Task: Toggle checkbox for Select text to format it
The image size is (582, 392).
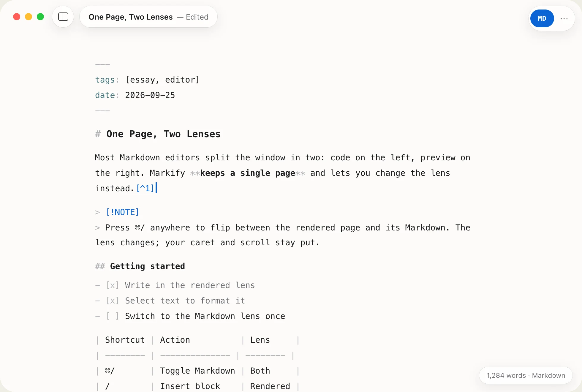Action: [x=113, y=301]
